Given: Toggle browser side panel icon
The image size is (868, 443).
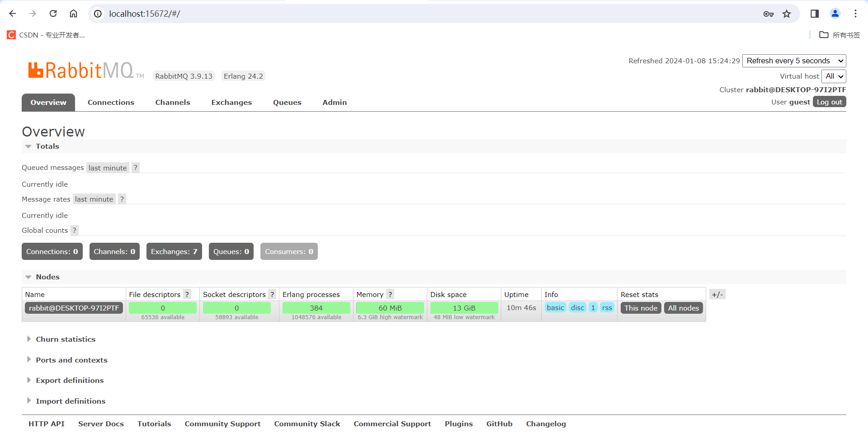Looking at the screenshot, I should (x=815, y=14).
